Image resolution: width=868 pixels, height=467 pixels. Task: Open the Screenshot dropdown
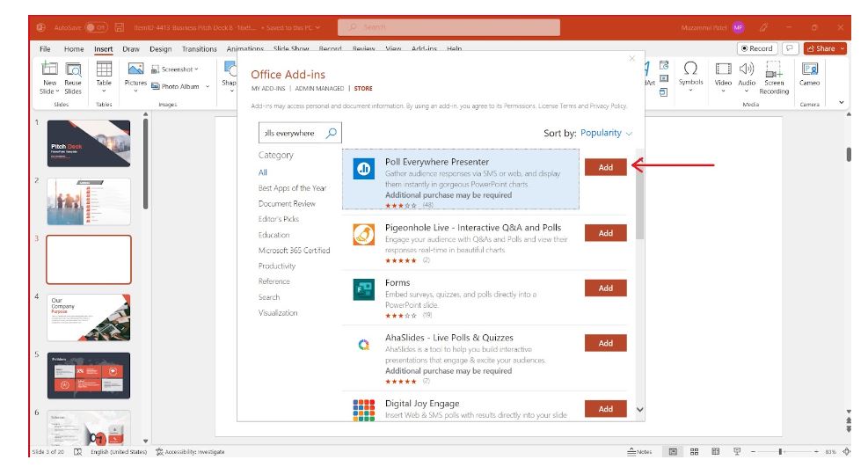pyautogui.click(x=174, y=69)
